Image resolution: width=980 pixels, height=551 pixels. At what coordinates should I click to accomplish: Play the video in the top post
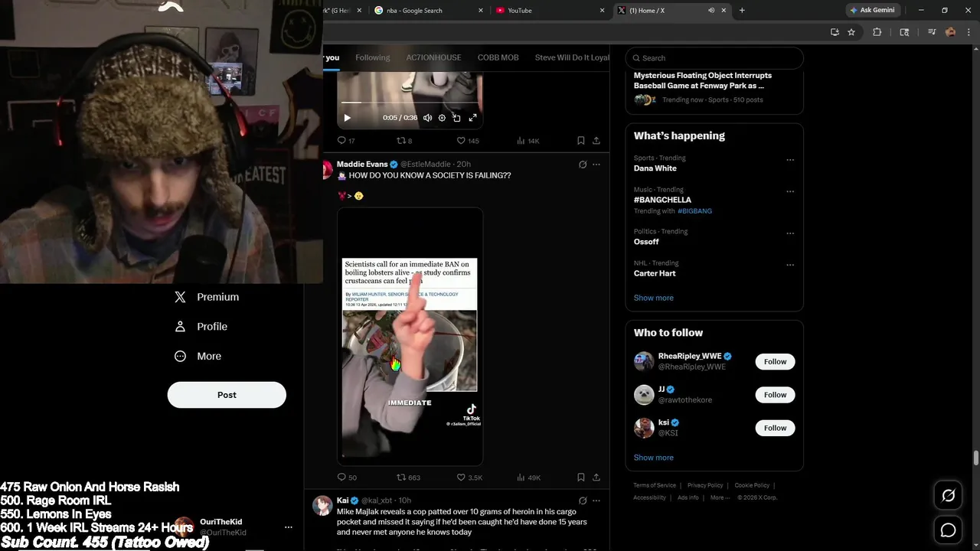tap(347, 118)
